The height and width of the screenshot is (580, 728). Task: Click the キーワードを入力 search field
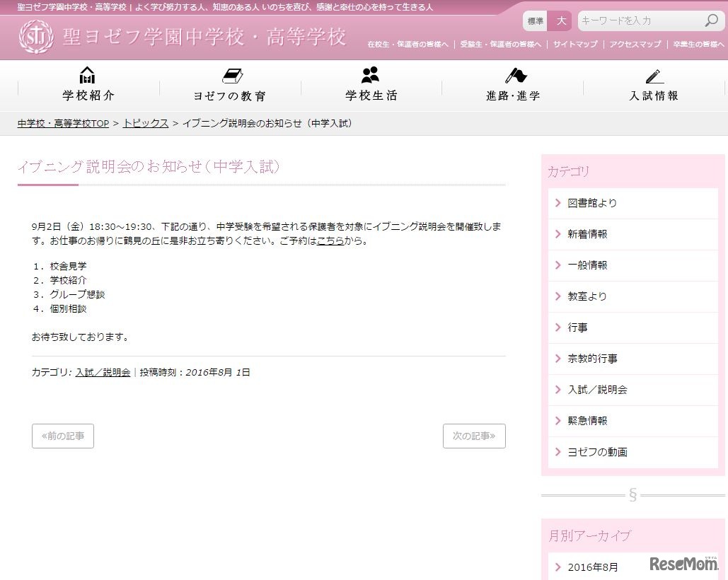point(640,21)
